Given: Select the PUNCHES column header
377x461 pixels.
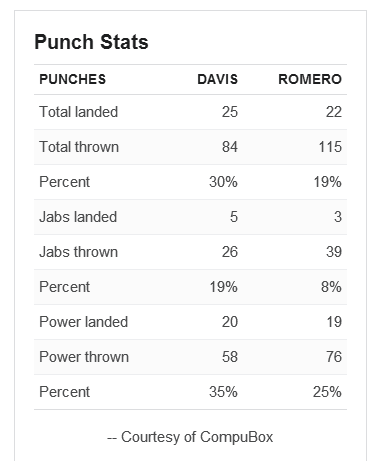Looking at the screenshot, I should pyautogui.click(x=72, y=79).
